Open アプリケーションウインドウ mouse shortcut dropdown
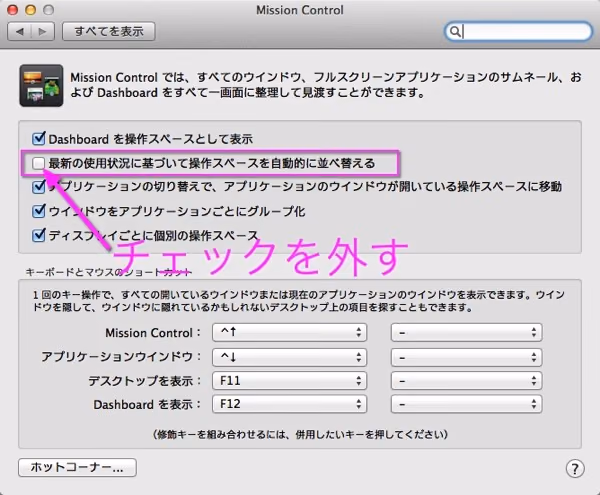 tap(466, 357)
